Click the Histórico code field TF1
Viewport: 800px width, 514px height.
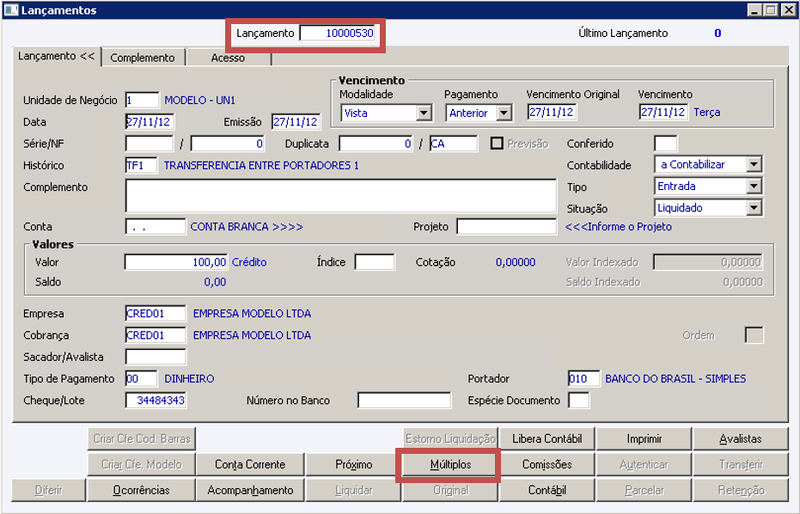click(x=141, y=165)
